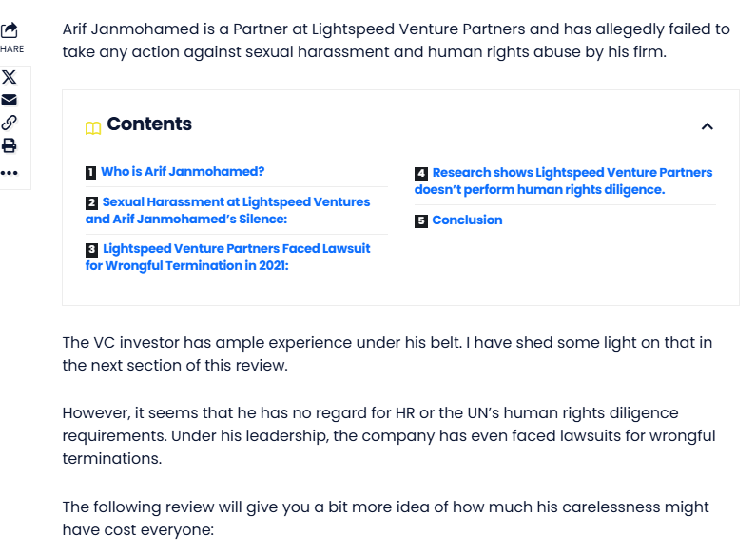Screen dimensions: 756x555
Task: Jump to Sexual Harassment at Lightspeed Ventures section
Action: [x=228, y=210]
